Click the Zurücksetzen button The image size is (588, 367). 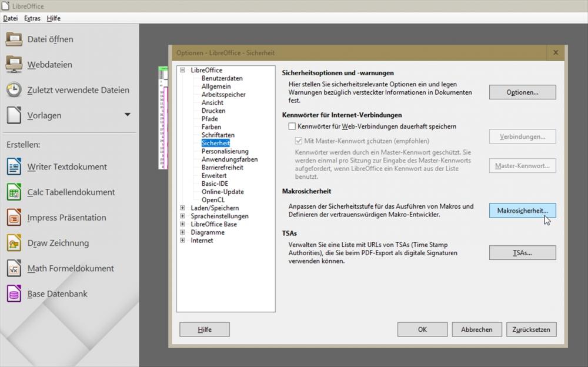click(531, 329)
